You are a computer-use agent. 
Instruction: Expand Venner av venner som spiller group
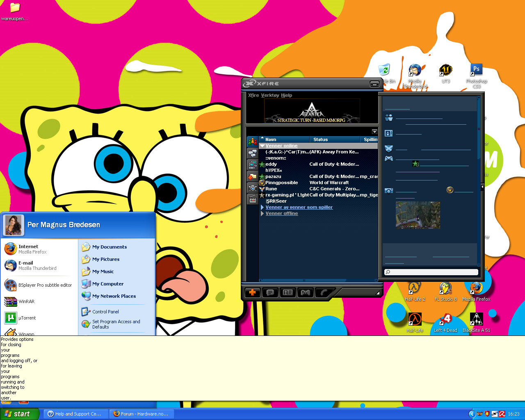click(x=262, y=207)
